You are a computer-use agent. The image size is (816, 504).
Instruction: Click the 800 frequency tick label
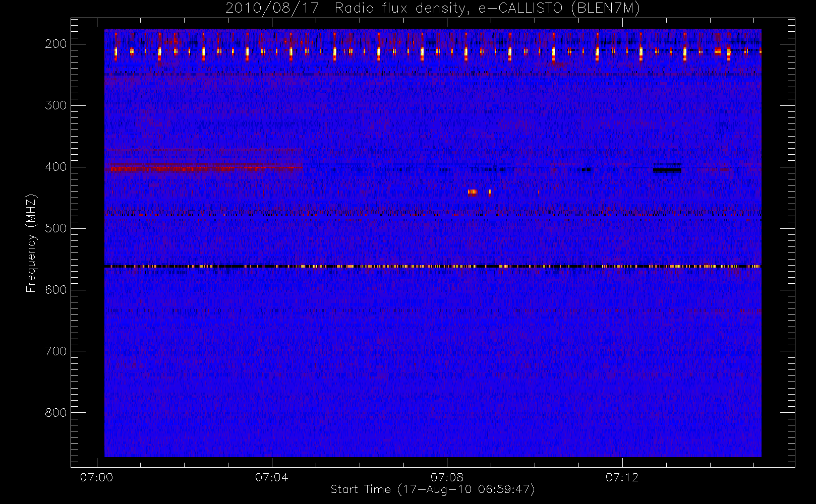point(56,413)
